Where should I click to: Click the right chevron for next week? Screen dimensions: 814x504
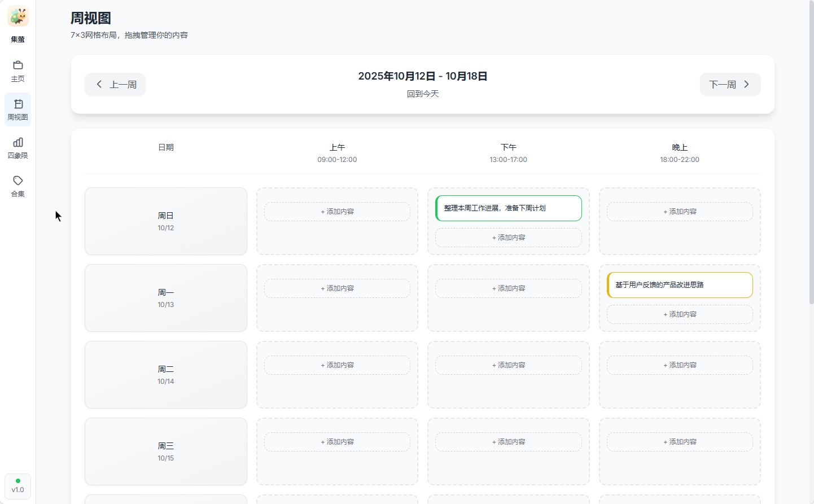click(x=746, y=84)
